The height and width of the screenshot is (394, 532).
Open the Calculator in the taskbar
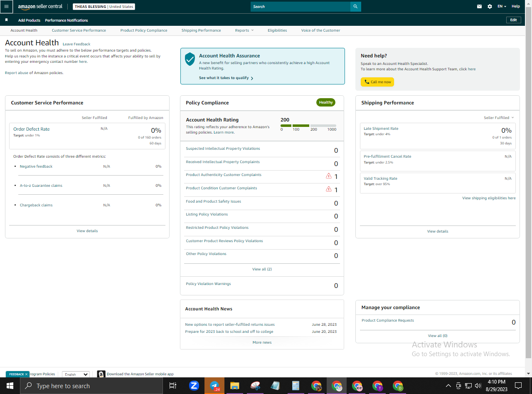(x=296, y=386)
